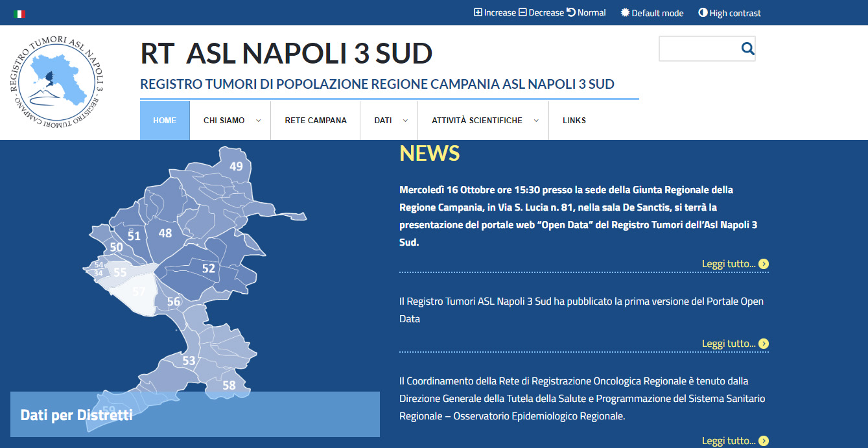Go to the HOME menu item

click(x=165, y=121)
